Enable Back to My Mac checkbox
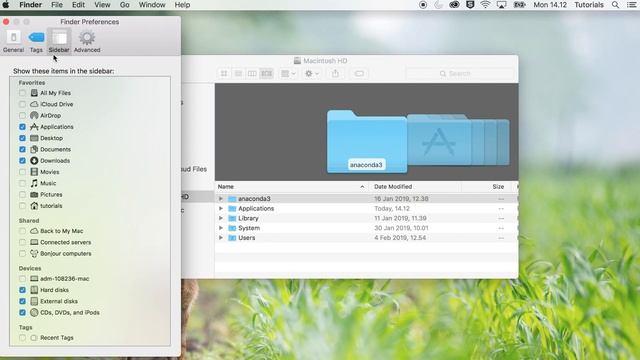 point(22,231)
